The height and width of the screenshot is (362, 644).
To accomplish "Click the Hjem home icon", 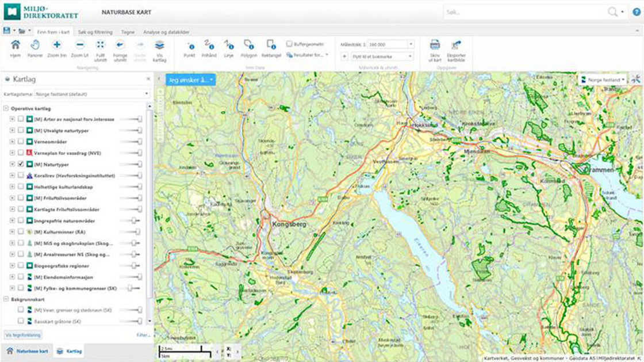I will coord(16,45).
